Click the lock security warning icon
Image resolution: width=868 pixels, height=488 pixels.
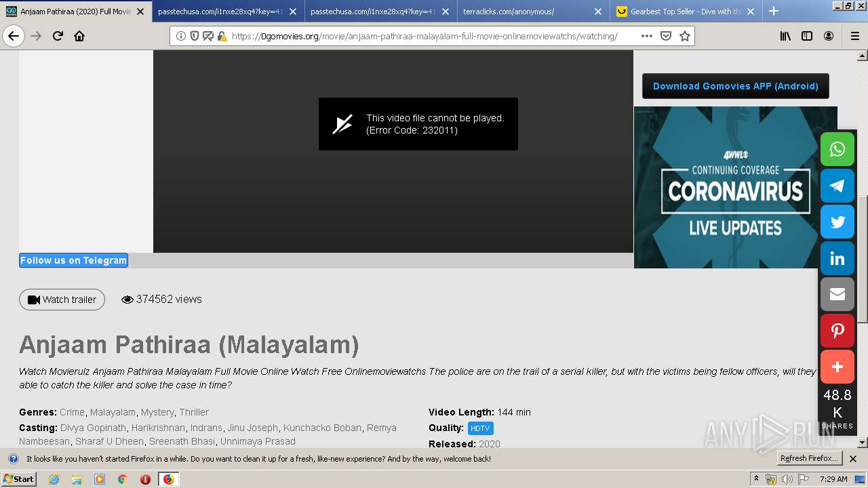tap(222, 36)
